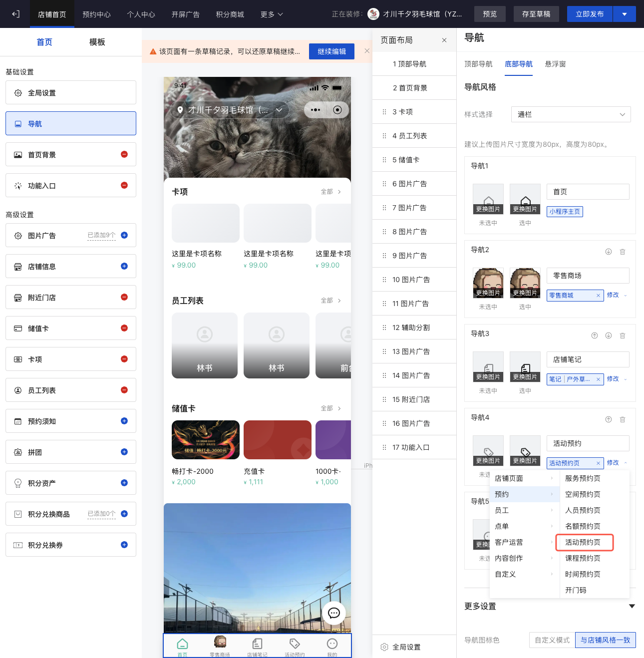Delete 导航4 with its trash icon
This screenshot has width=644, height=658.
click(x=623, y=419)
